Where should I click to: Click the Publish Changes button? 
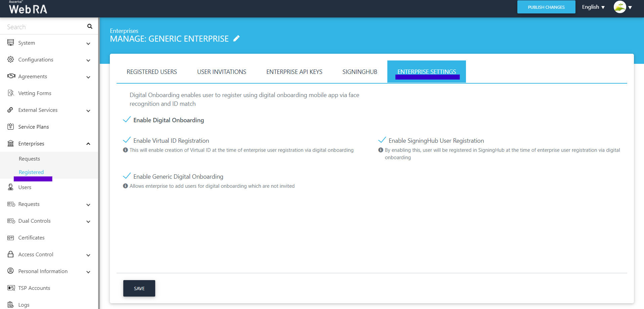(x=546, y=7)
